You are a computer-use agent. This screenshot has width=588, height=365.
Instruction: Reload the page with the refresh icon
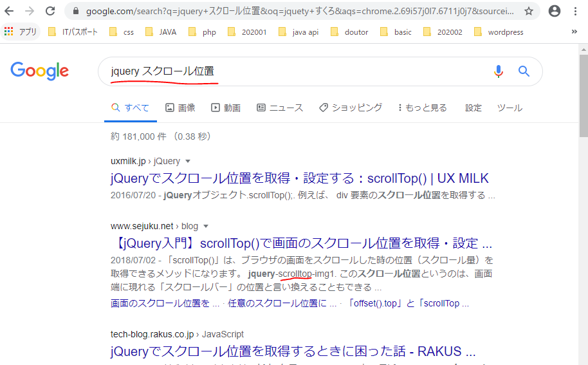tap(50, 11)
